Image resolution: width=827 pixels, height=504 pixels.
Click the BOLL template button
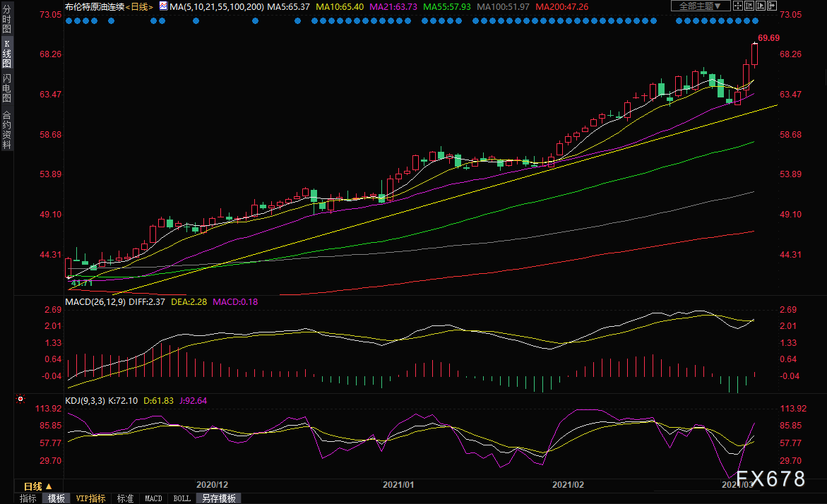click(x=182, y=498)
